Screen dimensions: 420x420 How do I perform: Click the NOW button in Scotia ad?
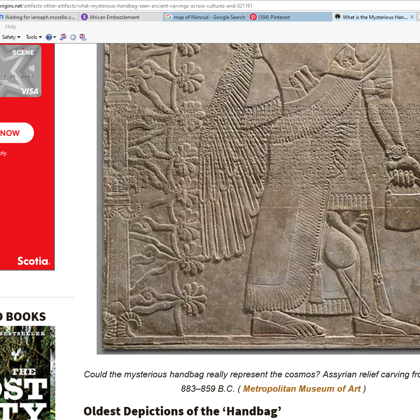tap(15, 133)
